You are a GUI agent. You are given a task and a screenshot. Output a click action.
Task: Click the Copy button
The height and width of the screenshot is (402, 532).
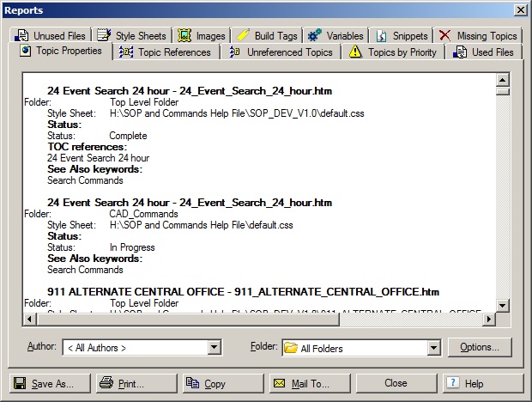[223, 383]
